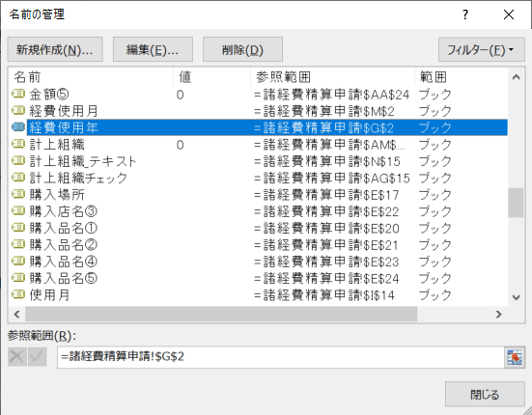Click the list scroll down arrow
Screen dimensions: 532x415
pos(517,297)
